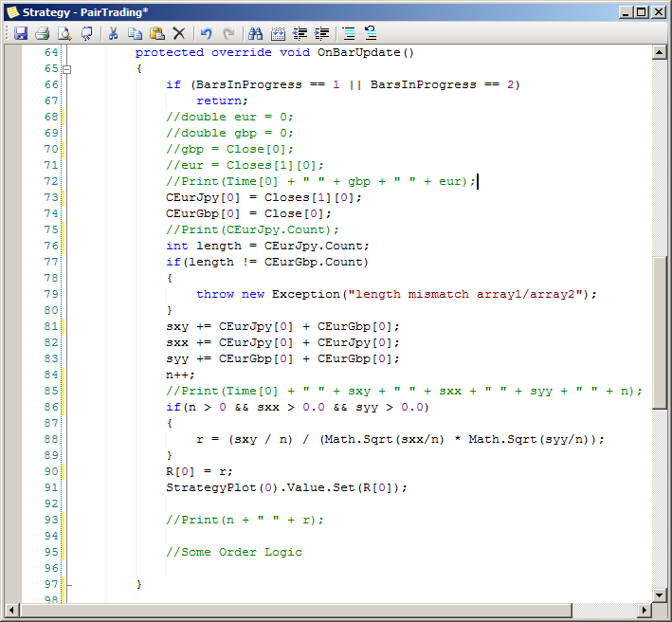Viewport: 672px width, 622px height.
Task: Click 'int length = CEurJpy.Count;' line
Action: [x=267, y=247]
